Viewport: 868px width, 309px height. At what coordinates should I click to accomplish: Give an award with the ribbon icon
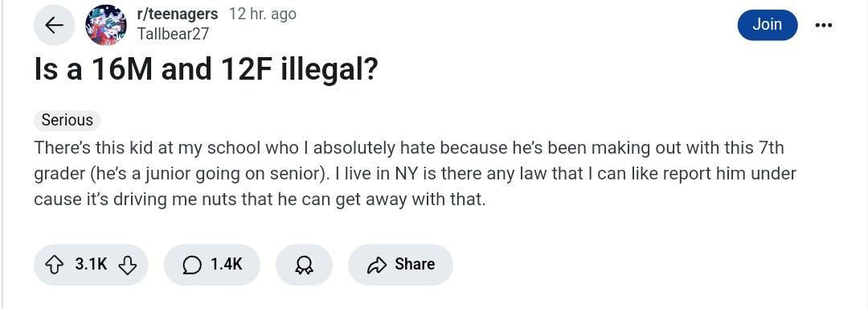tap(304, 266)
